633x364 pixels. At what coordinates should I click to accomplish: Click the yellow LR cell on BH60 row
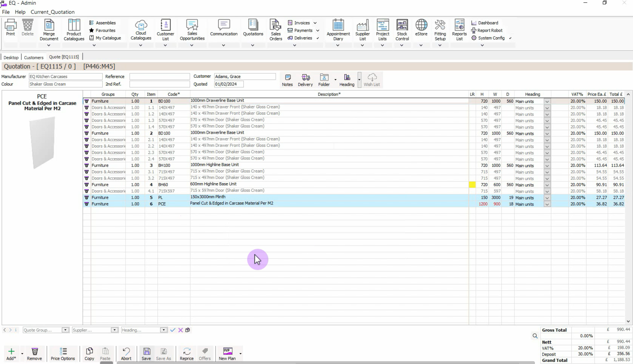coord(472,184)
